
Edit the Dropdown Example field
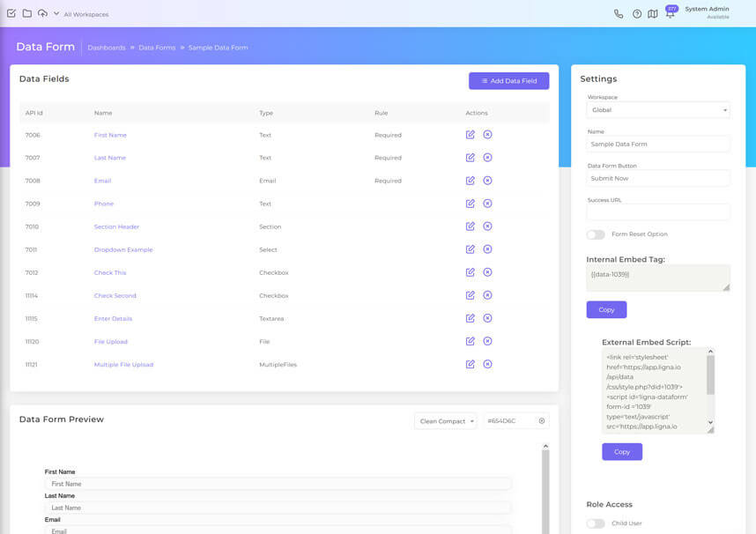point(470,249)
